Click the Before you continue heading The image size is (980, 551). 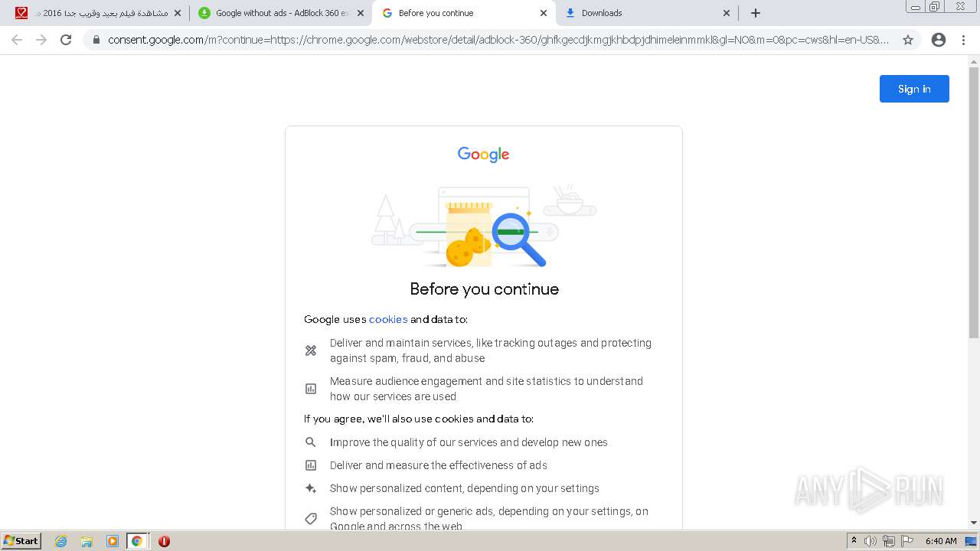tap(484, 289)
